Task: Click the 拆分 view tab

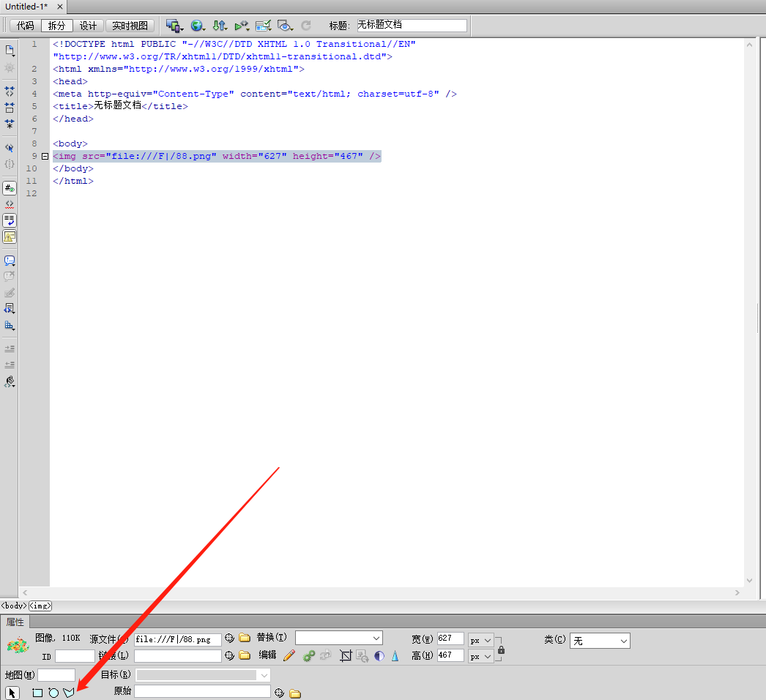Action: click(56, 25)
